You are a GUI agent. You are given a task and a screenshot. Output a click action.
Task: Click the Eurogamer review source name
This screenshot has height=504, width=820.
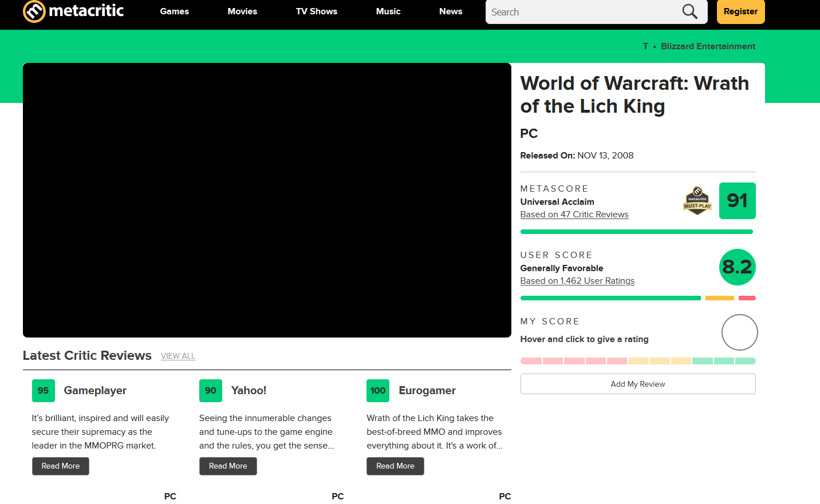(x=427, y=391)
